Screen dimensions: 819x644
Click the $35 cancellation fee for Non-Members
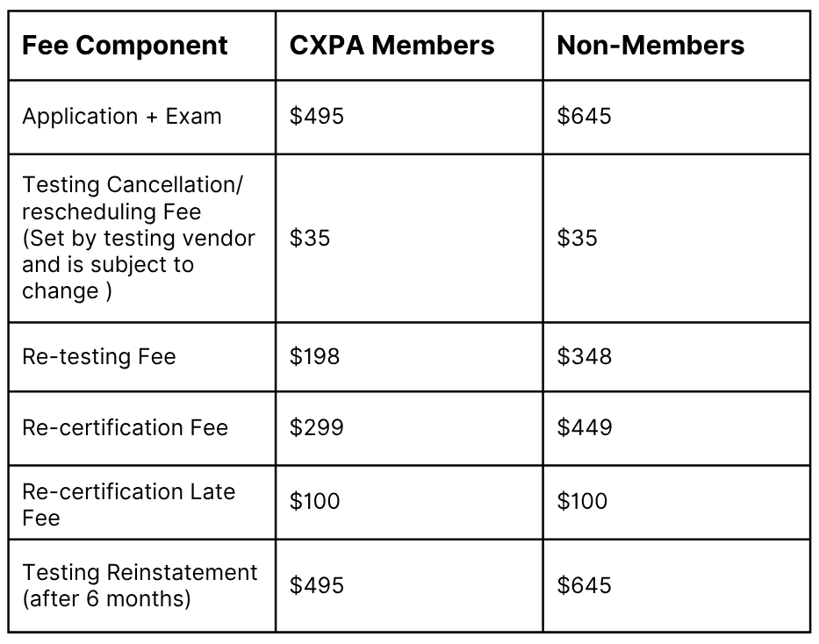pyautogui.click(x=578, y=238)
